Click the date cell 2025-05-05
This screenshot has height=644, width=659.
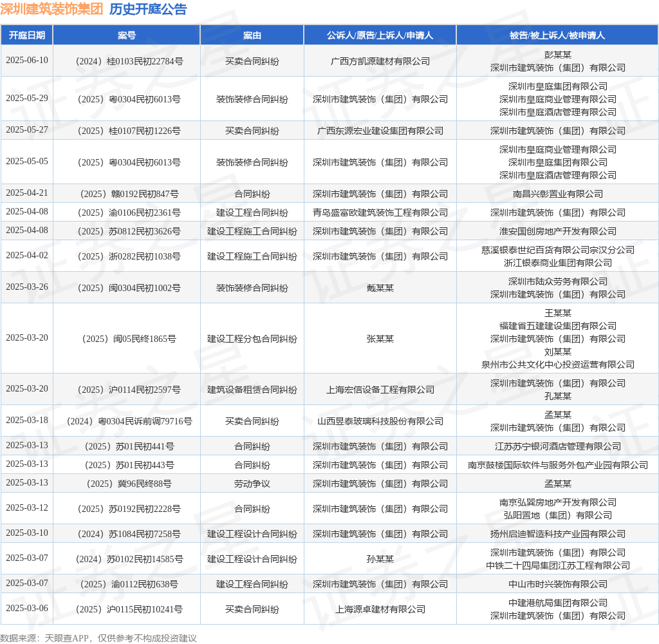click(27, 161)
